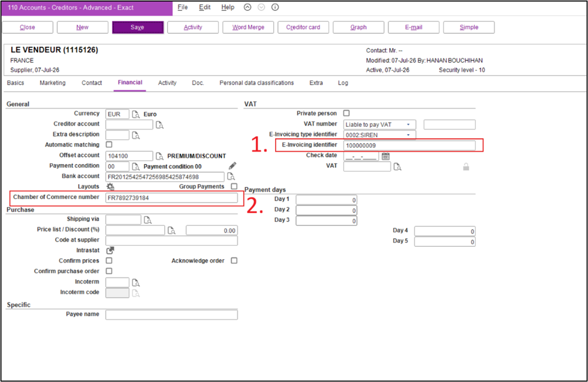The width and height of the screenshot is (588, 382).
Task: Click the VAT lock icon
Action: click(x=465, y=167)
